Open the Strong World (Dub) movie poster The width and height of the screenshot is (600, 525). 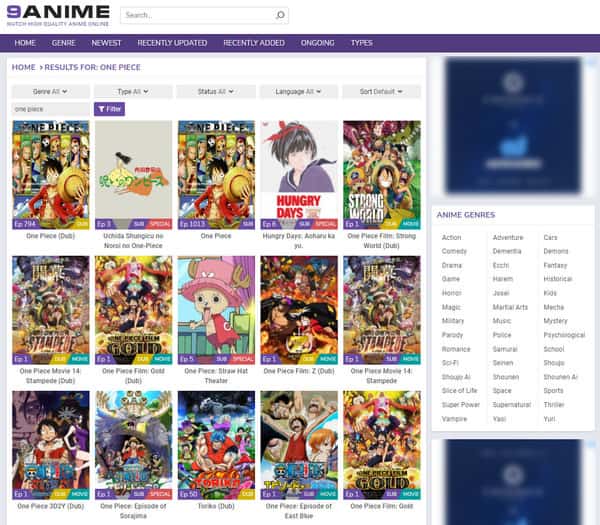(x=382, y=175)
